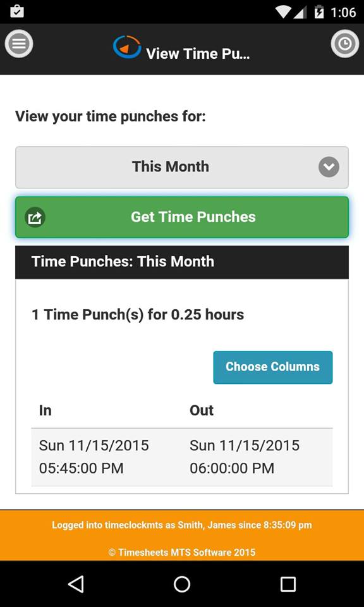The width and height of the screenshot is (364, 607).
Task: Tap the Wi-Fi signal icon
Action: 284,12
